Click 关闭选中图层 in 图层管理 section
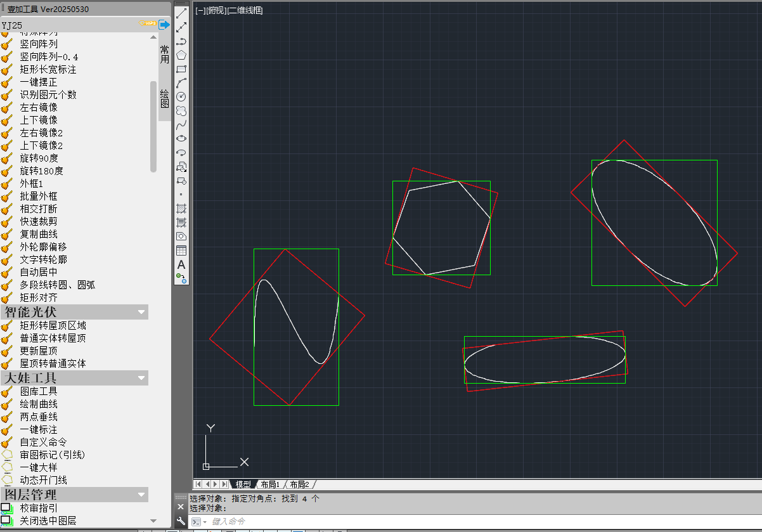This screenshot has height=532, width=762. coord(48,521)
